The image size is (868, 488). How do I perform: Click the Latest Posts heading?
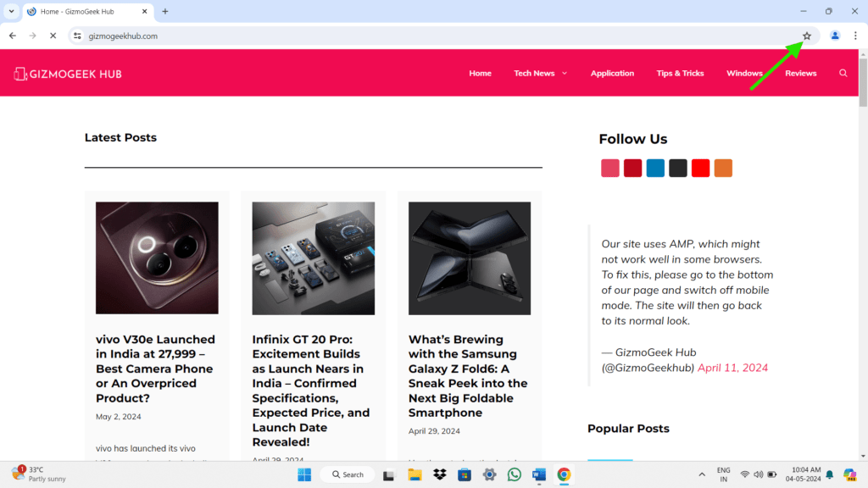(x=120, y=137)
